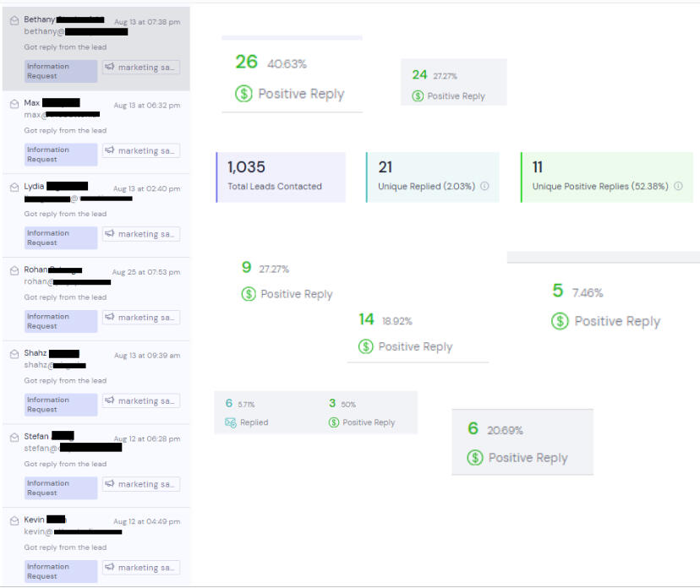Click Bethany's Information Request label
The image size is (700, 588).
click(x=61, y=71)
